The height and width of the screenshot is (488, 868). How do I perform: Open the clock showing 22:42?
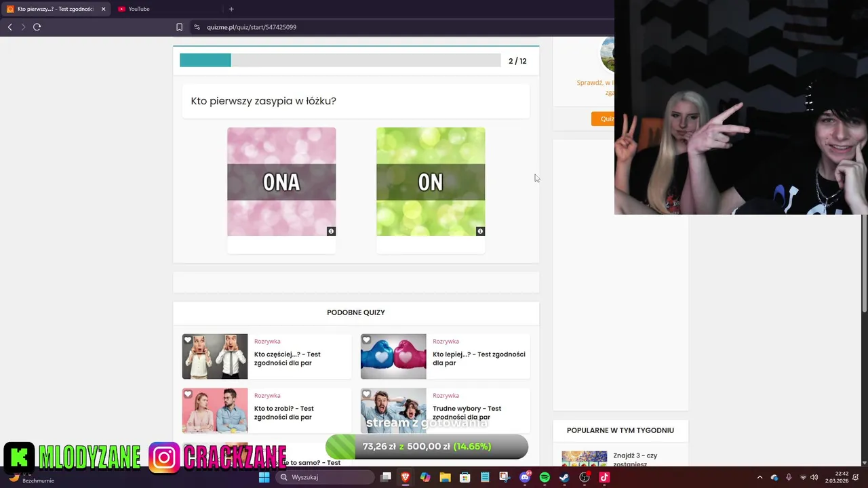837,477
